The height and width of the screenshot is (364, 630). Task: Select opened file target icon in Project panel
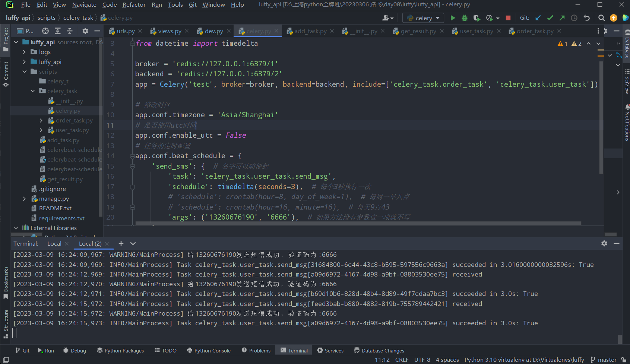(45, 31)
